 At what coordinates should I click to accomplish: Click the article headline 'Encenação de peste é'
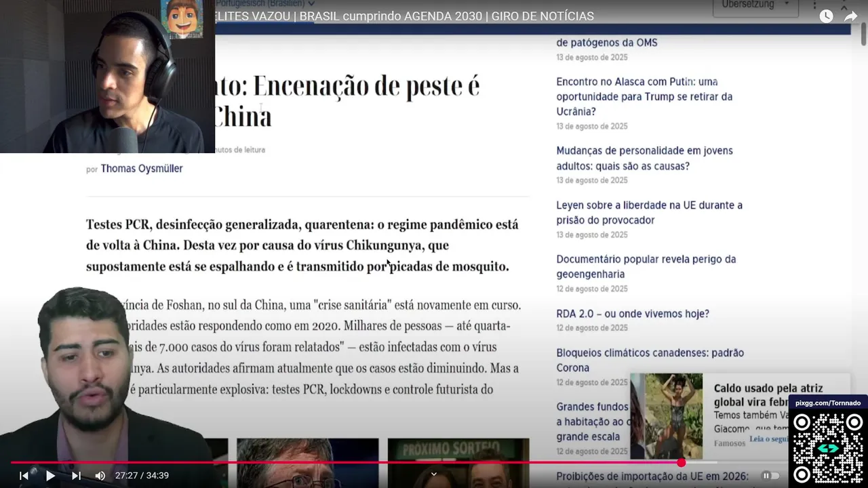tap(366, 86)
